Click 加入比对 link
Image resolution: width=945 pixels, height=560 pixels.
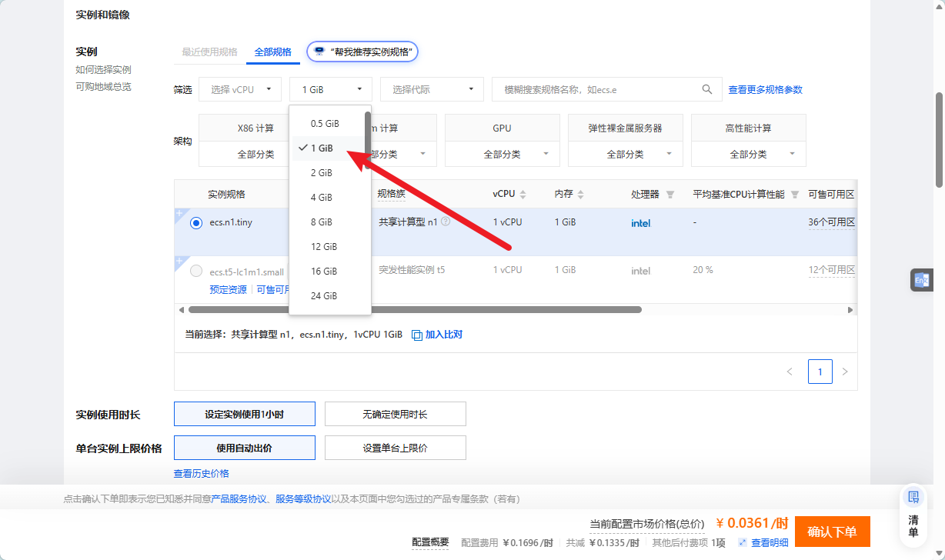tap(444, 335)
